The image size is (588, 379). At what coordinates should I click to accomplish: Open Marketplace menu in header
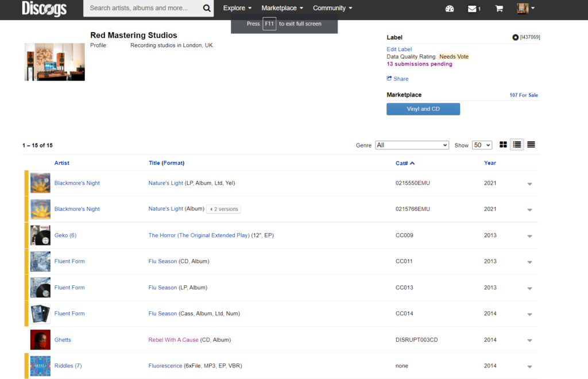[x=282, y=8]
